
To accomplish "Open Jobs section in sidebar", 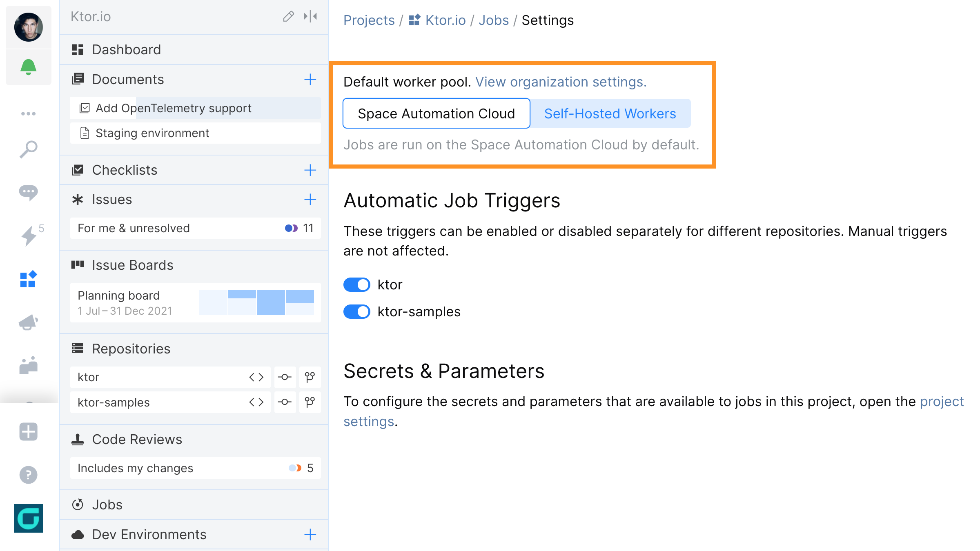I will coord(194,505).
